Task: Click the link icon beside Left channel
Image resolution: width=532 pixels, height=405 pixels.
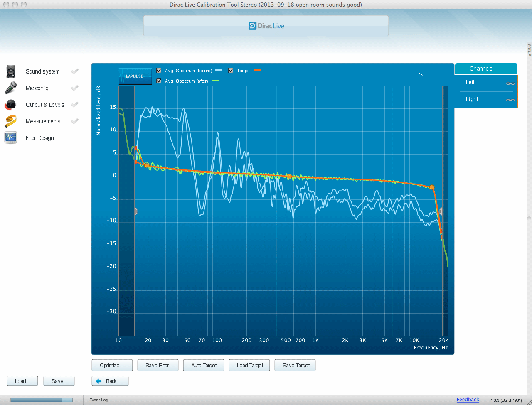Action: 510,83
